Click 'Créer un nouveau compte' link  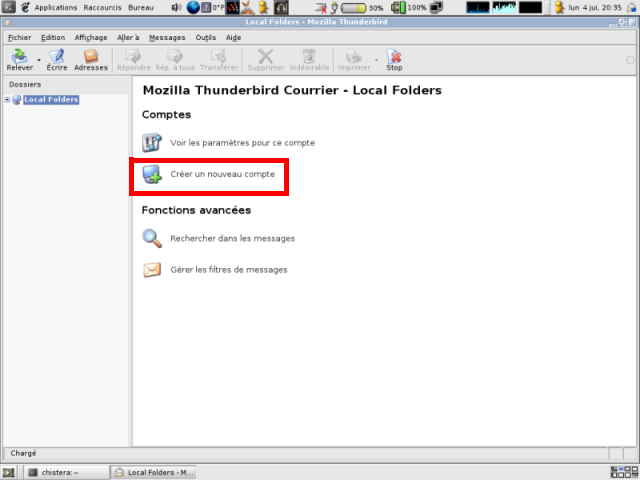222,174
